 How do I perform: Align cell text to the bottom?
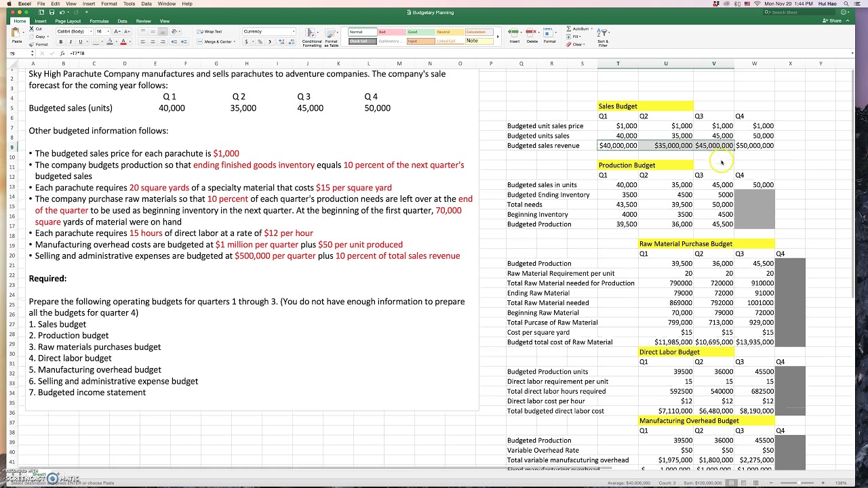point(163,32)
